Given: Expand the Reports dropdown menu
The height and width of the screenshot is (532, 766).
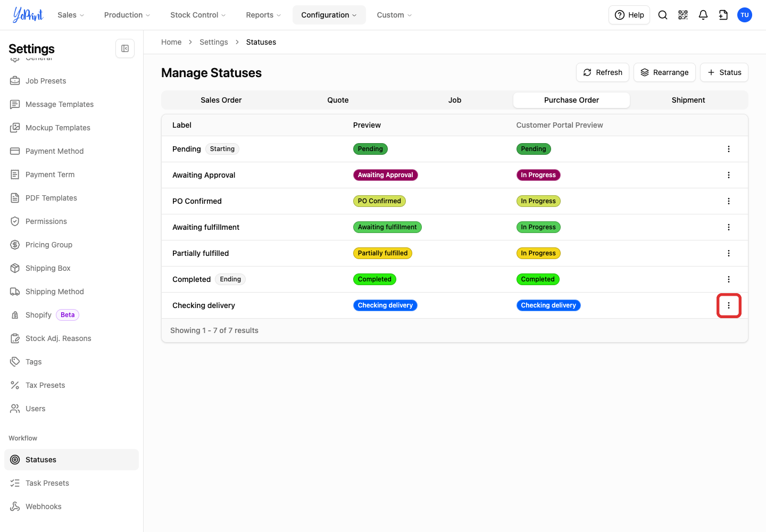Looking at the screenshot, I should click(263, 15).
